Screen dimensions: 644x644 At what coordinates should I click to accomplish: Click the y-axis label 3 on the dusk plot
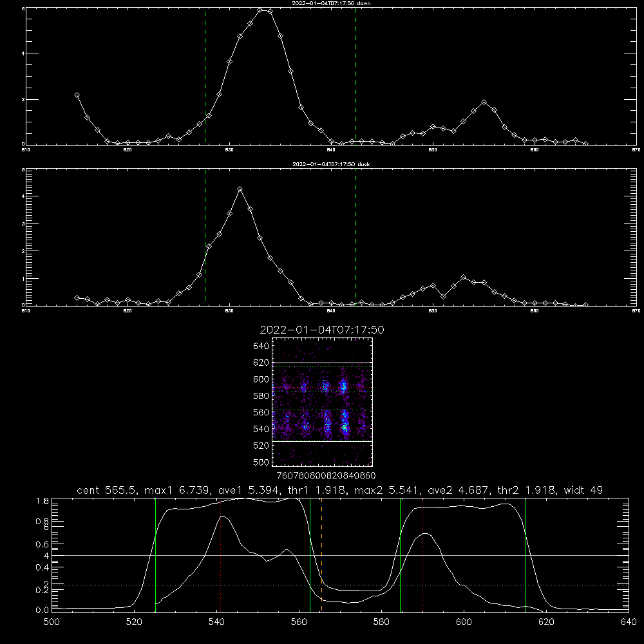(23, 224)
